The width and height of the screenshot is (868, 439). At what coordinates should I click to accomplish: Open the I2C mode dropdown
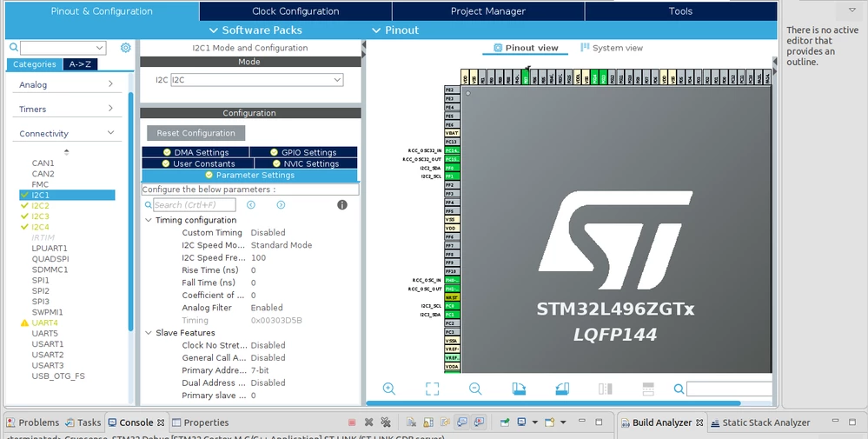point(257,80)
